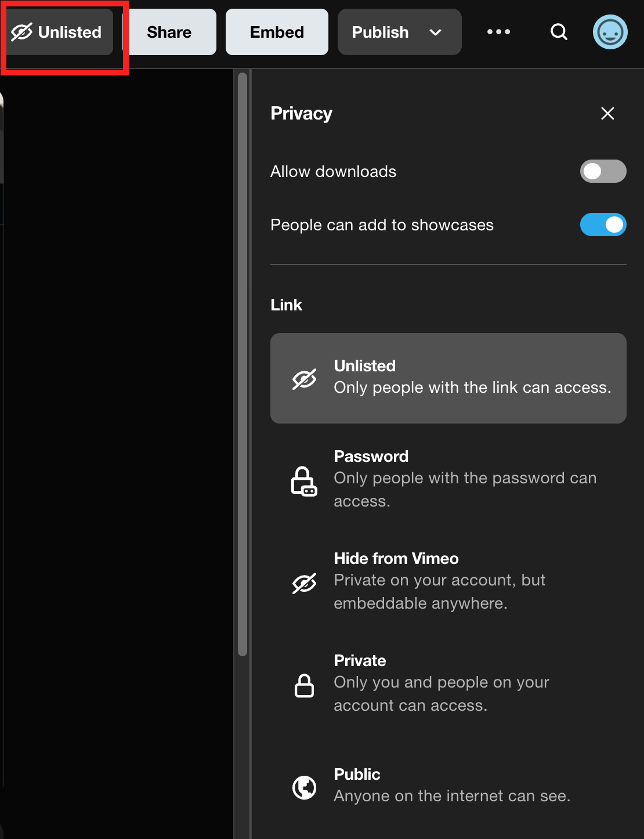Click the password lock icon

tap(303, 481)
